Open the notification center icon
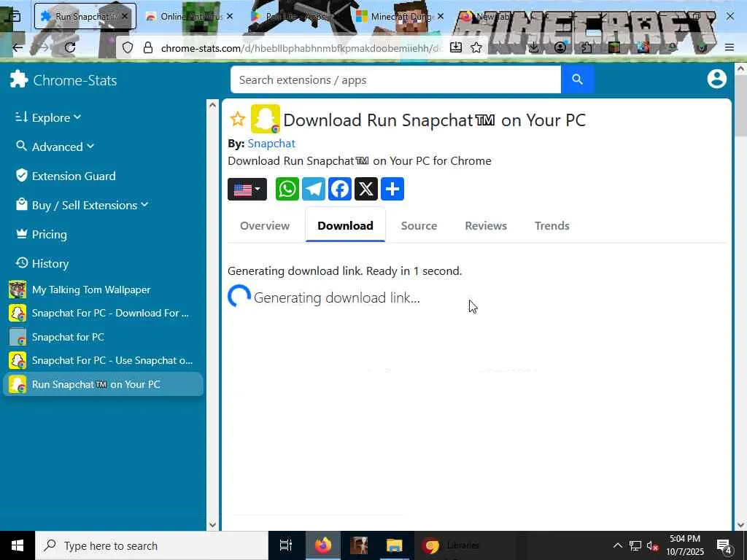This screenshot has width=747, height=560. 724,545
